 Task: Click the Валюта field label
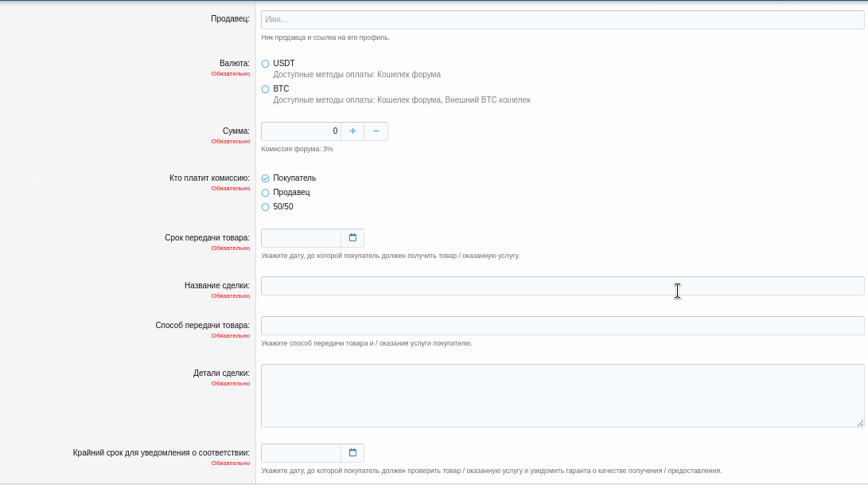[234, 63]
